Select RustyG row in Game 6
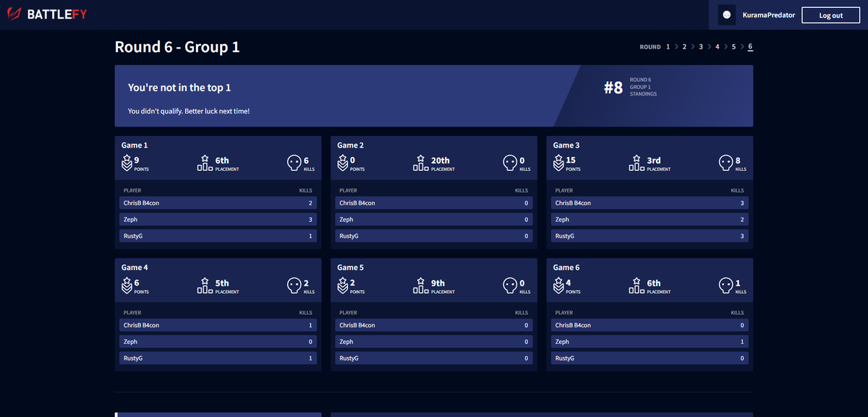The width and height of the screenshot is (868, 417). click(650, 358)
